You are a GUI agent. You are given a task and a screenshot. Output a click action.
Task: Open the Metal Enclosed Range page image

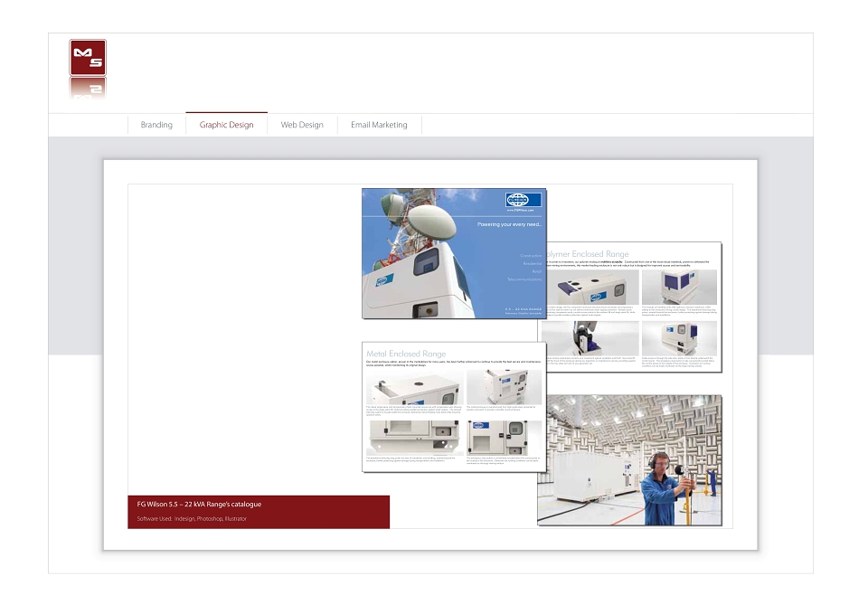point(454,407)
